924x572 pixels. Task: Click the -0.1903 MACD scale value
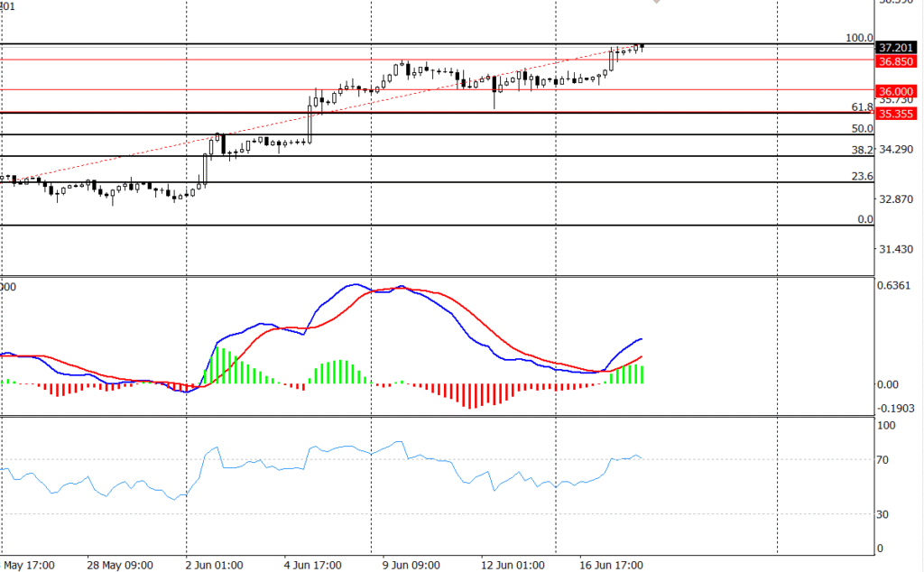[x=898, y=408]
